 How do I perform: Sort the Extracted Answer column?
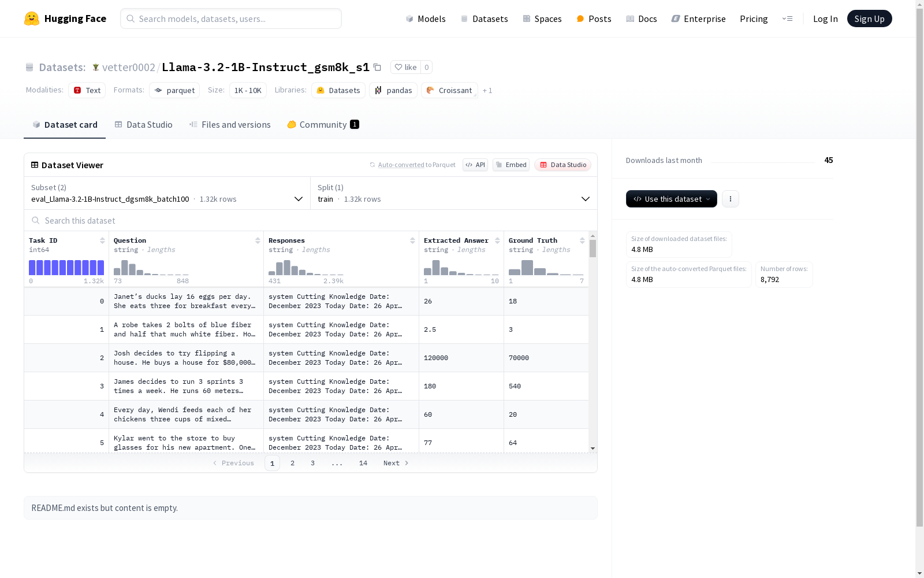(x=497, y=240)
